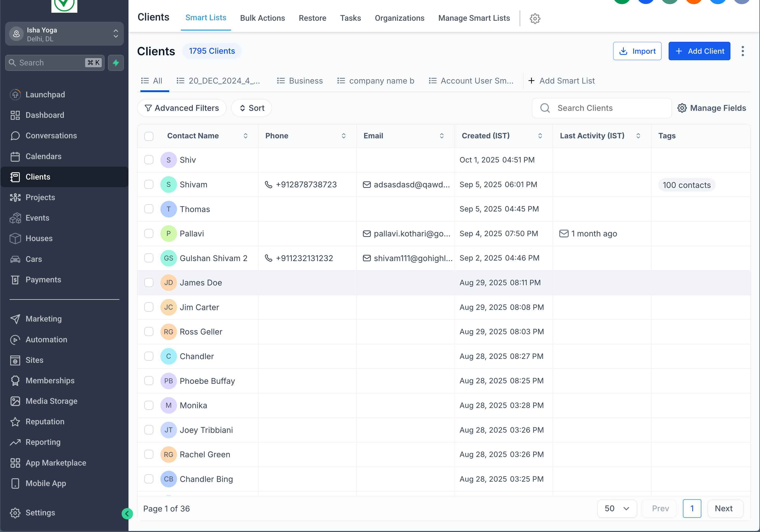The image size is (760, 532).
Task: Open the Organizations tab
Action: pos(399,18)
